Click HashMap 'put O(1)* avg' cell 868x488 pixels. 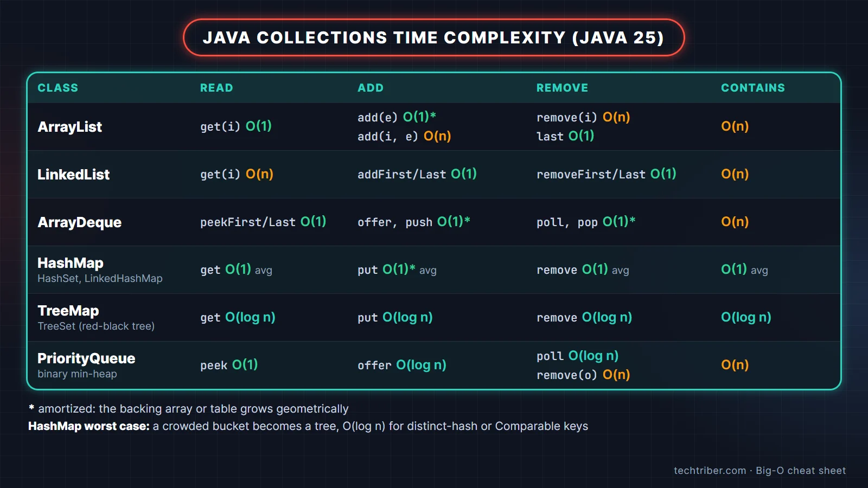(x=397, y=269)
